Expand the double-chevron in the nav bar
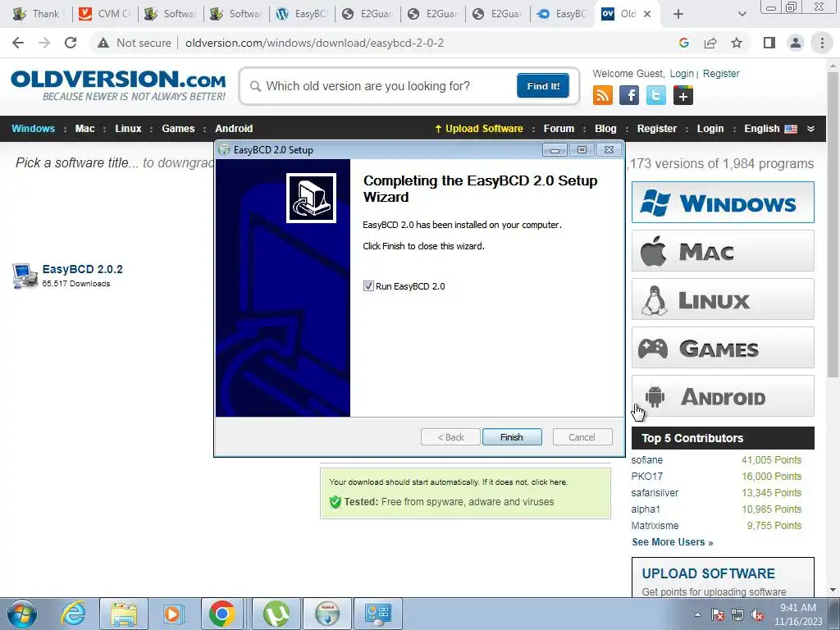 [x=810, y=129]
